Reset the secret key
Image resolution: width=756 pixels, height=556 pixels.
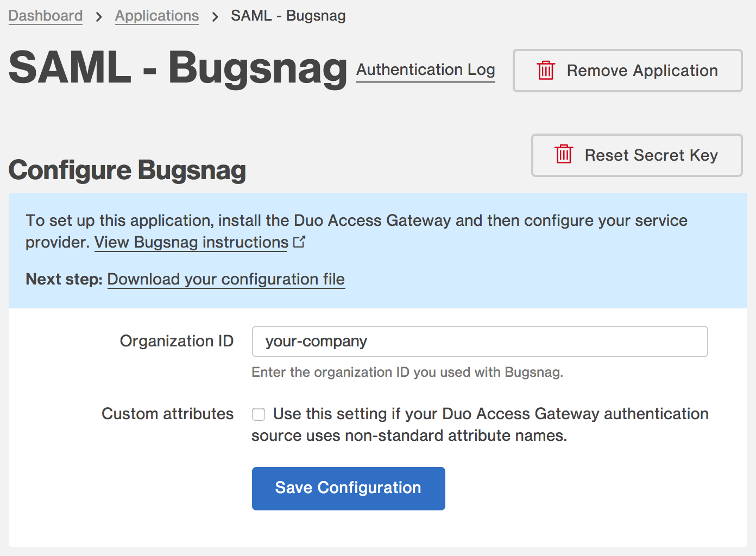coord(637,155)
